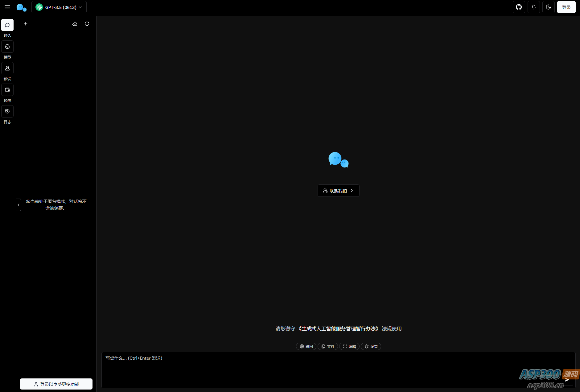This screenshot has height=392, width=580.
Task: Open the 钱包 wallet section
Action: click(x=7, y=90)
